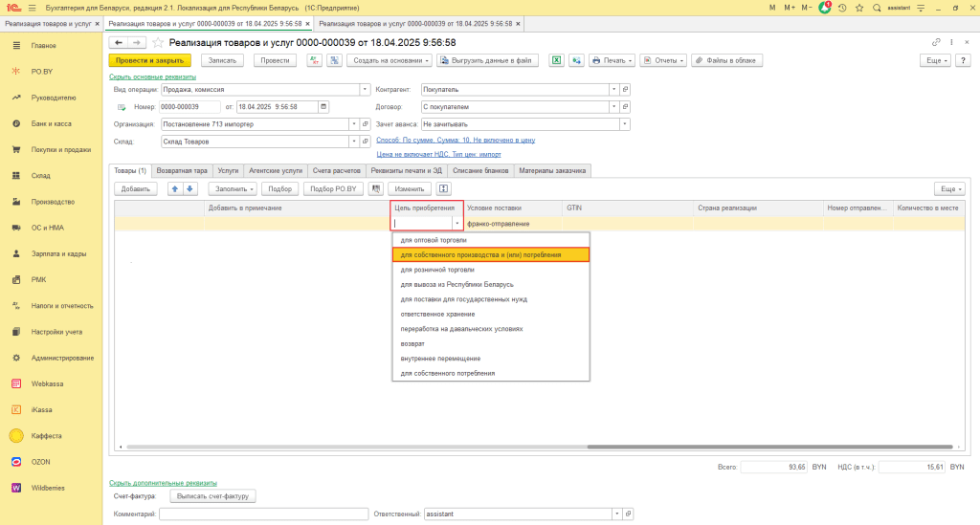Image resolution: width=980 pixels, height=525 pixels.
Task: Expand Зачет аванса dropdown
Action: tap(624, 124)
